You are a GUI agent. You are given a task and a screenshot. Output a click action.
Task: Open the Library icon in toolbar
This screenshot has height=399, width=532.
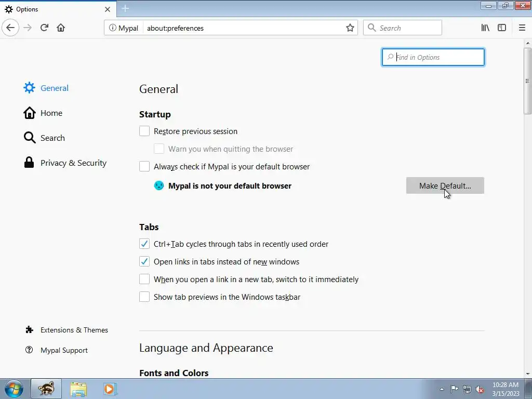[485, 28]
